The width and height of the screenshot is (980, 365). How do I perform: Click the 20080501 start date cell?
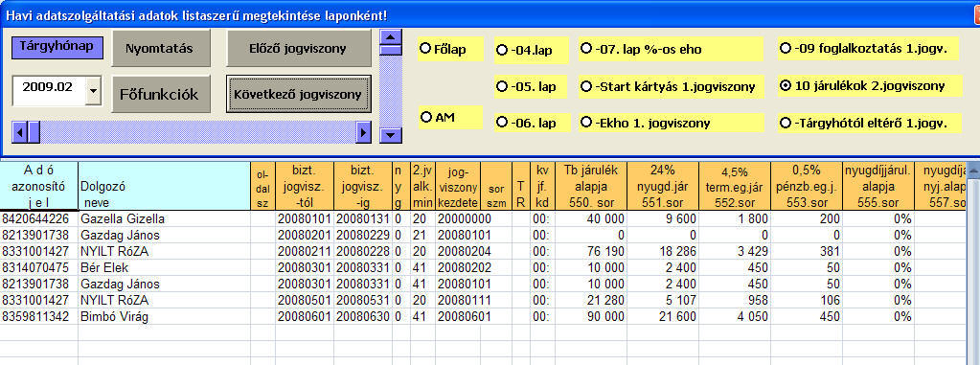pyautogui.click(x=305, y=300)
